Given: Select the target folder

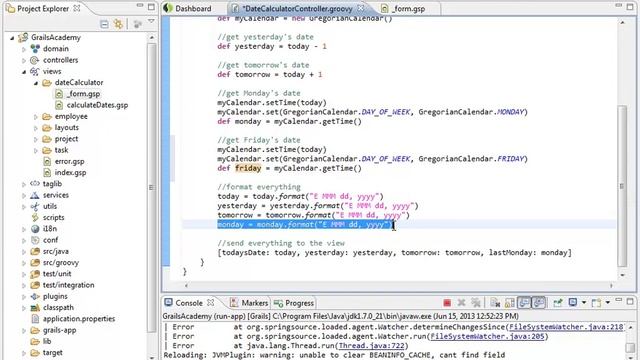Looking at the screenshot, I should click(x=52, y=353).
